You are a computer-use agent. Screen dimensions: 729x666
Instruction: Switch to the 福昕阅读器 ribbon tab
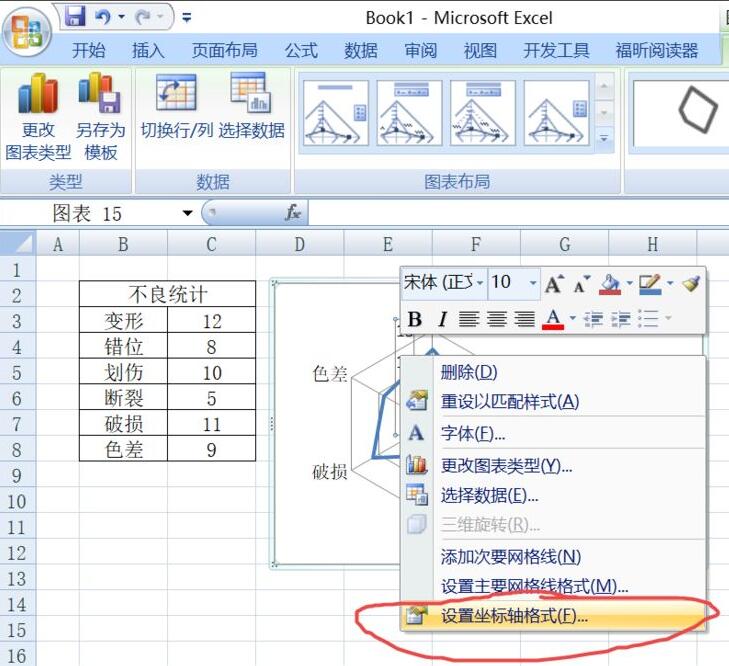[x=657, y=50]
